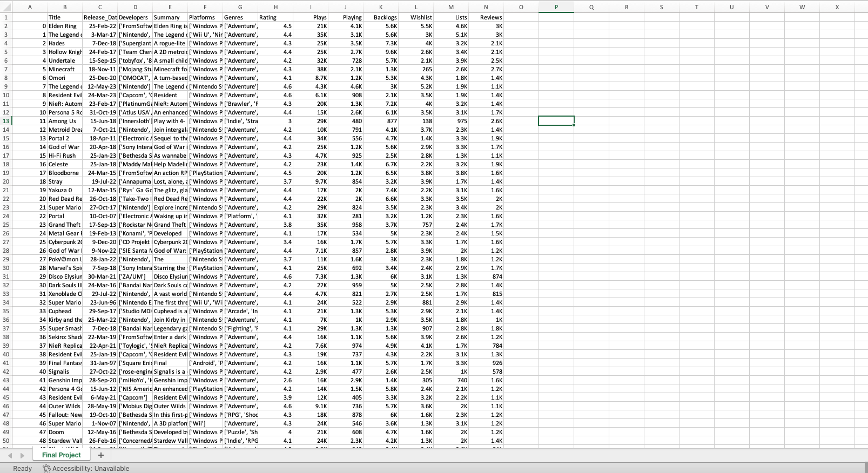Select the Portal 2 title cell
Image resolution: width=868 pixels, height=473 pixels.
(x=65, y=138)
